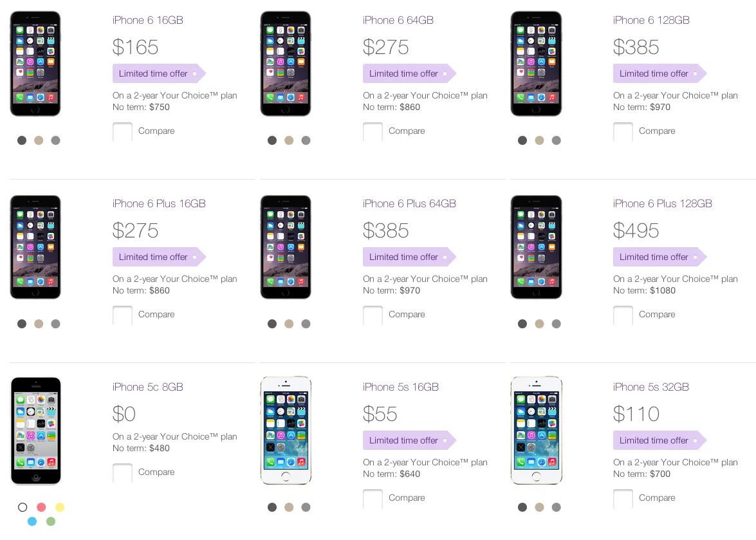Viewport: 756px width, 540px height.
Task: Open the iPhone 6 Plus 128GB title link
Action: [662, 204]
